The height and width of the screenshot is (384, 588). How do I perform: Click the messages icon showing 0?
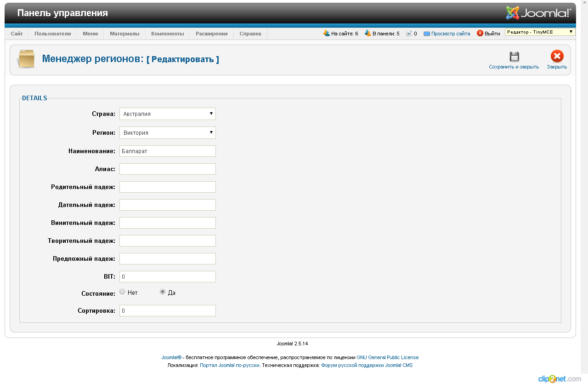[409, 34]
